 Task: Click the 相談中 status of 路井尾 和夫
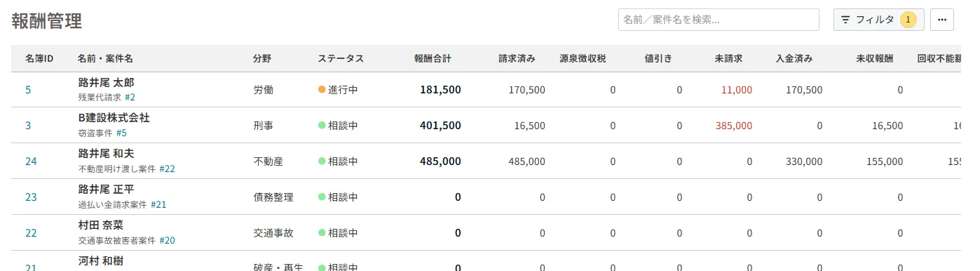pos(338,161)
